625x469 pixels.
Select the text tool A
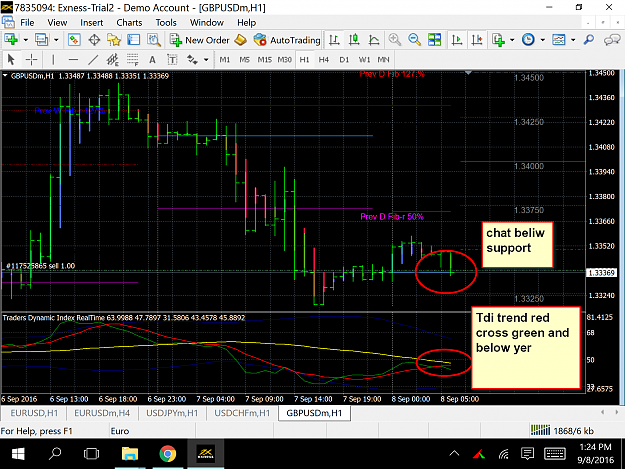pyautogui.click(x=152, y=60)
